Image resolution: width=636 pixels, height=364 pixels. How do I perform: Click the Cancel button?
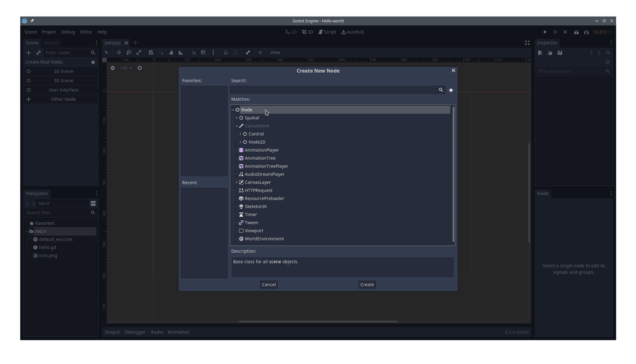coord(269,284)
